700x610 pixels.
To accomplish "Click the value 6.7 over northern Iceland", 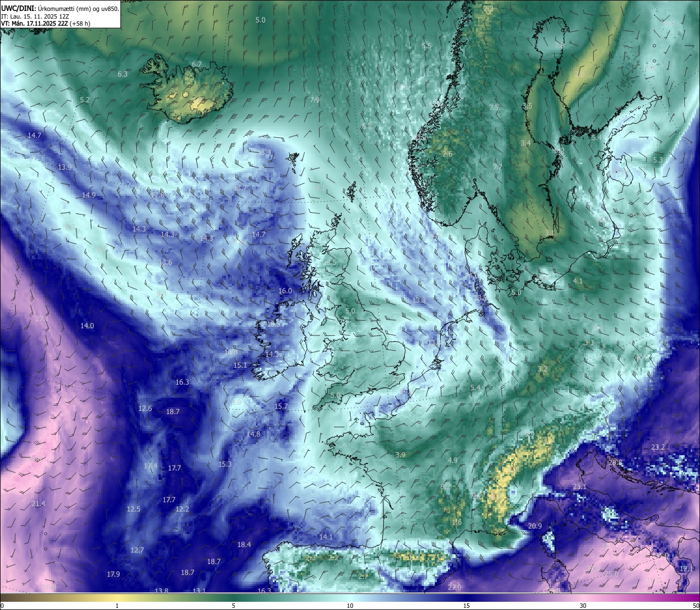I will [197, 64].
